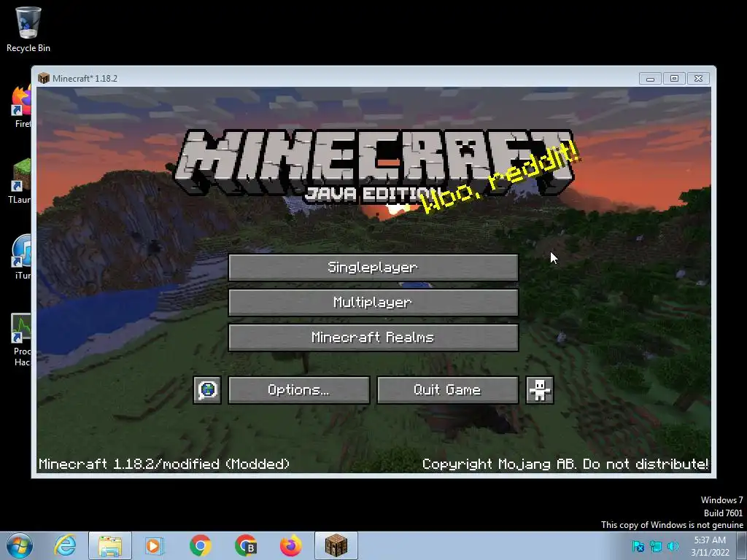Open Action Center flag tray icon
747x560 pixels.
click(638, 546)
